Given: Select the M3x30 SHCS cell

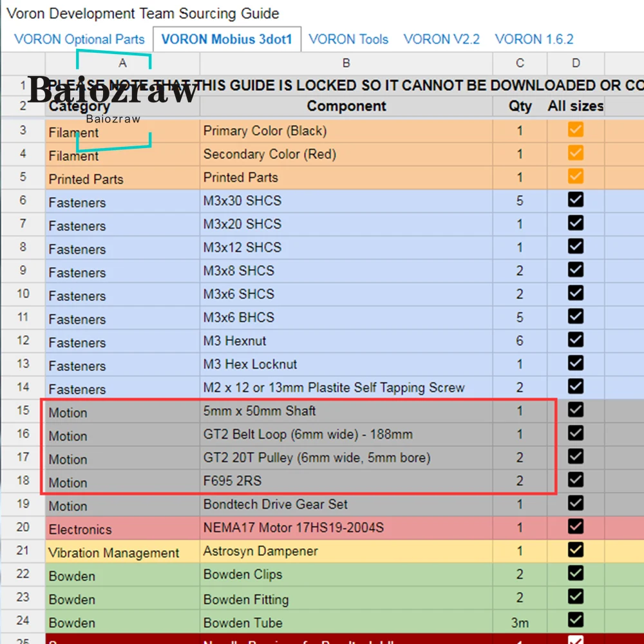Looking at the screenshot, I should [x=346, y=201].
